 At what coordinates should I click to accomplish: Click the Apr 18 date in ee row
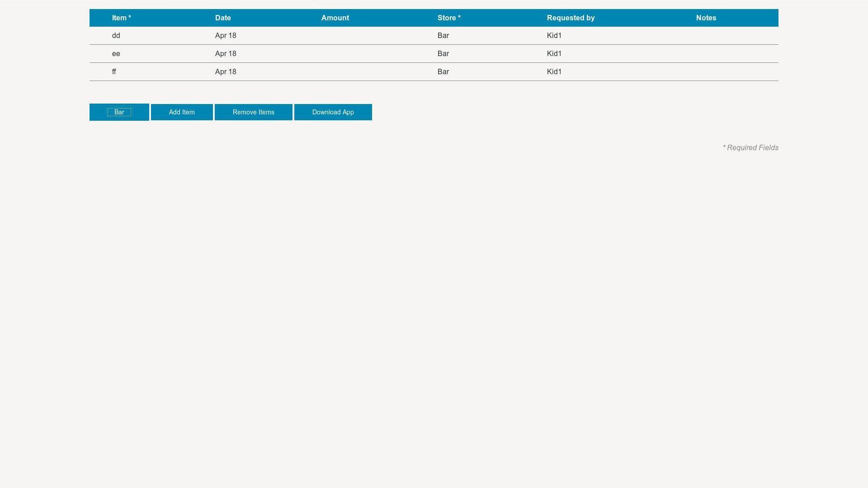coord(226,54)
